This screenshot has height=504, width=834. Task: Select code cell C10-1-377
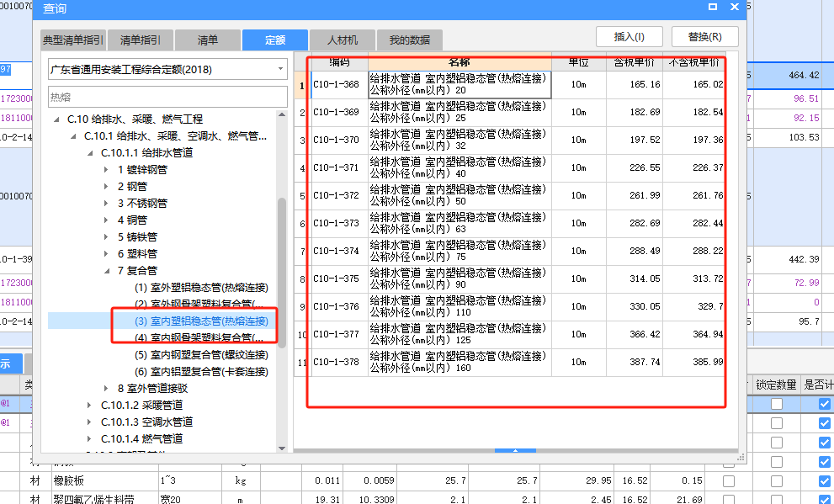[339, 334]
